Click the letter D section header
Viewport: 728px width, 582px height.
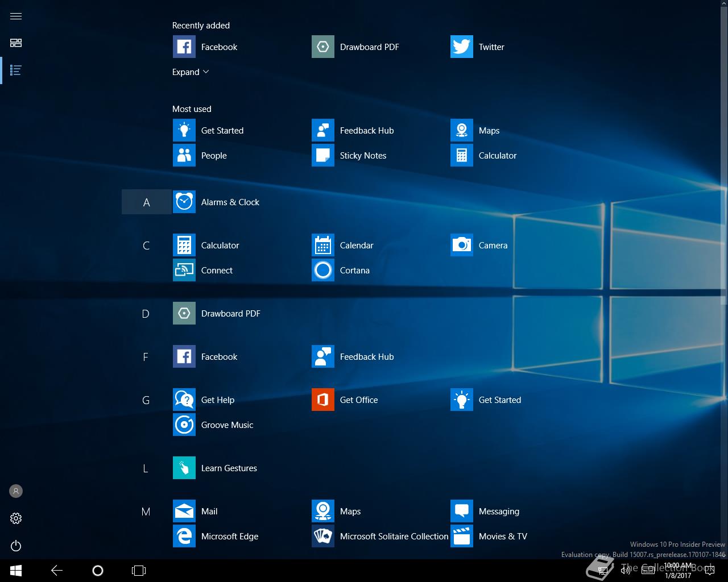146,314
